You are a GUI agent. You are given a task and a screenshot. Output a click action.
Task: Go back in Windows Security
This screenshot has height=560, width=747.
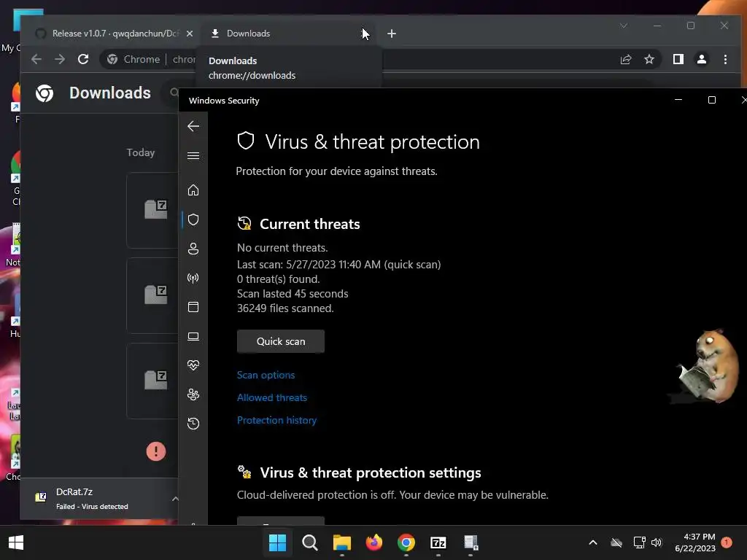click(x=193, y=126)
